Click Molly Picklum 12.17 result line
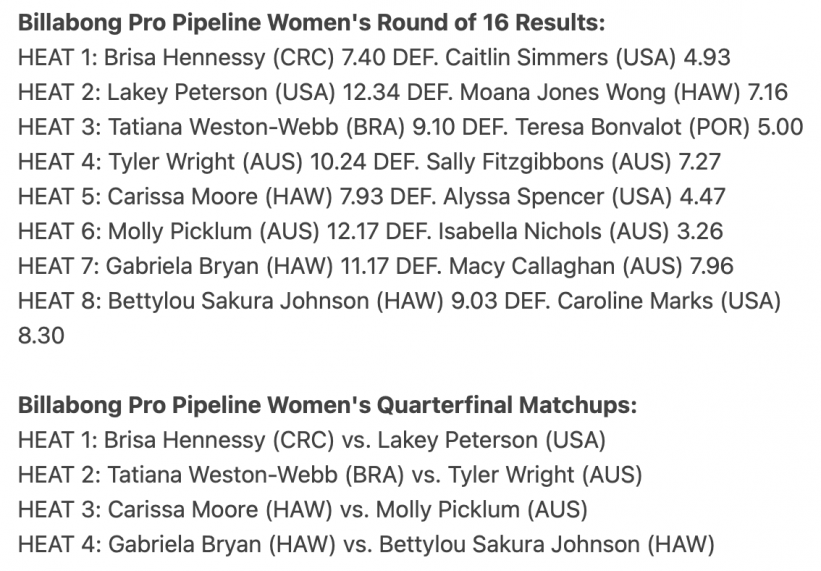Screen dimensions: 821x571 (370, 231)
